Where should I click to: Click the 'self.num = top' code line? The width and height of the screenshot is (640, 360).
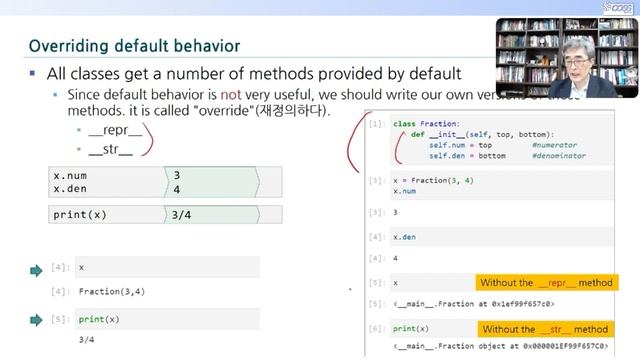point(460,145)
